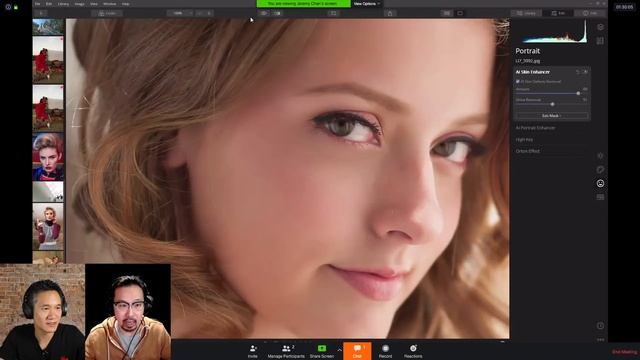
Task: Switch to the Library tab
Action: [526, 13]
